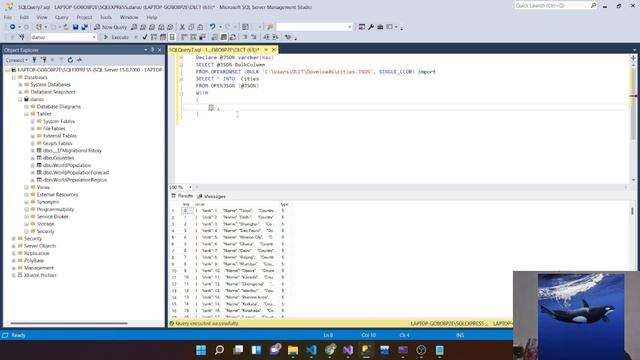Viewport: 640px width, 360px height.
Task: Pin the Object Explorer panel with auto-hide
Action: [153, 50]
